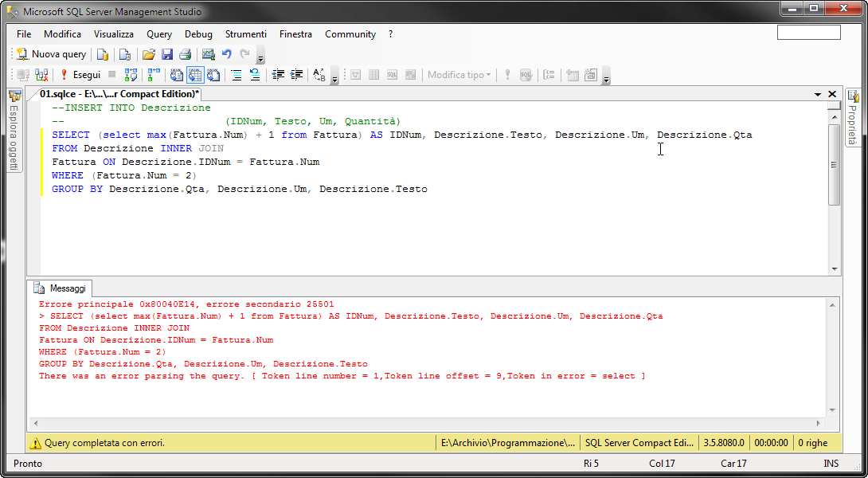Switch results output to file
868x478 pixels.
[213, 75]
